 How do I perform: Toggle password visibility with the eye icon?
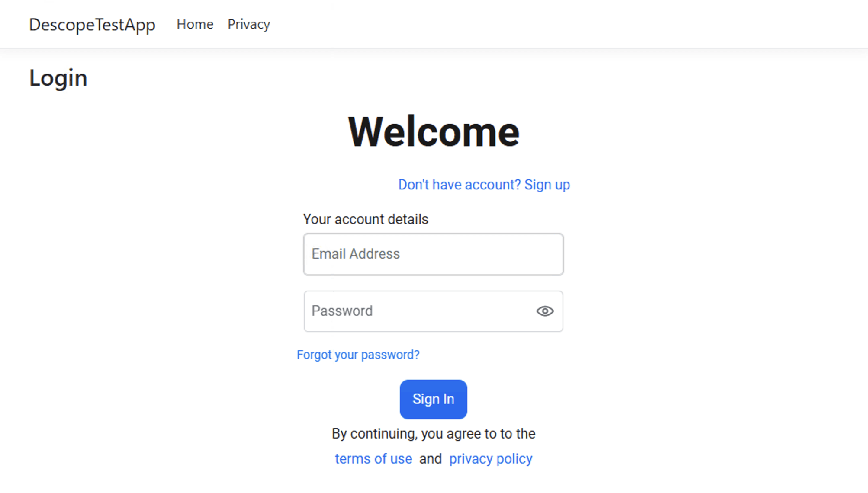(544, 311)
